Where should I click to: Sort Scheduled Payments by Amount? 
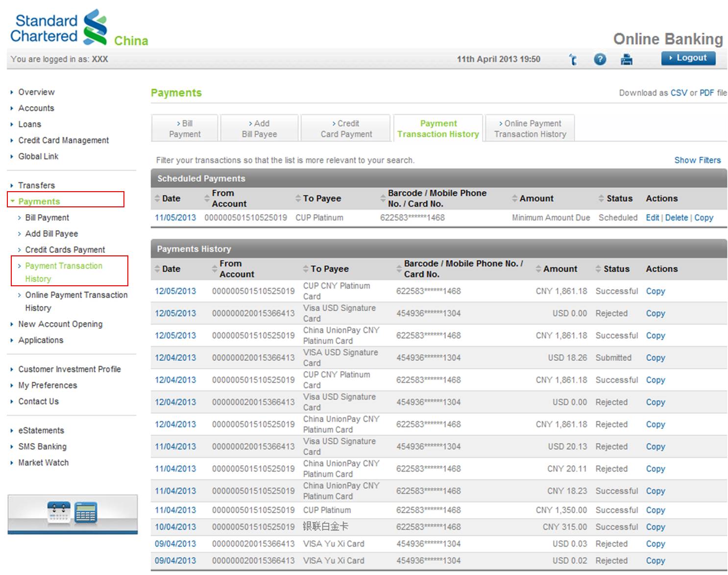533,199
